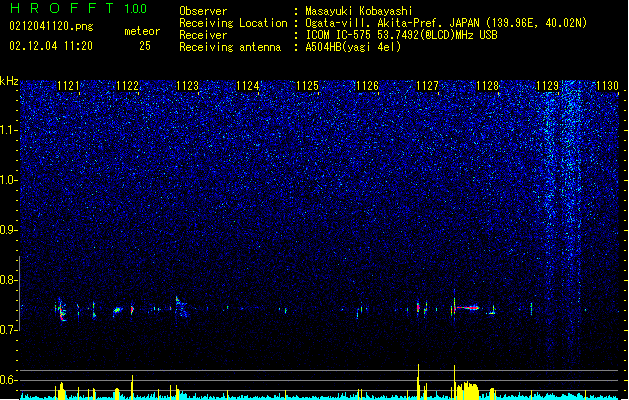Viewport: 629px width, 400px height.
Task: Click the kHz axis unit label
Action: [x=9, y=81]
